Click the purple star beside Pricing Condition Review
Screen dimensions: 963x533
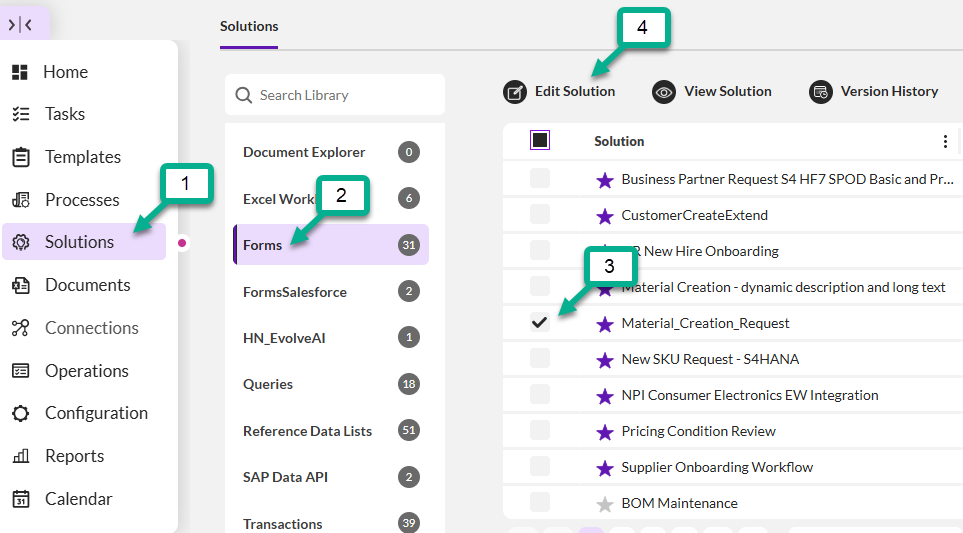coord(604,432)
